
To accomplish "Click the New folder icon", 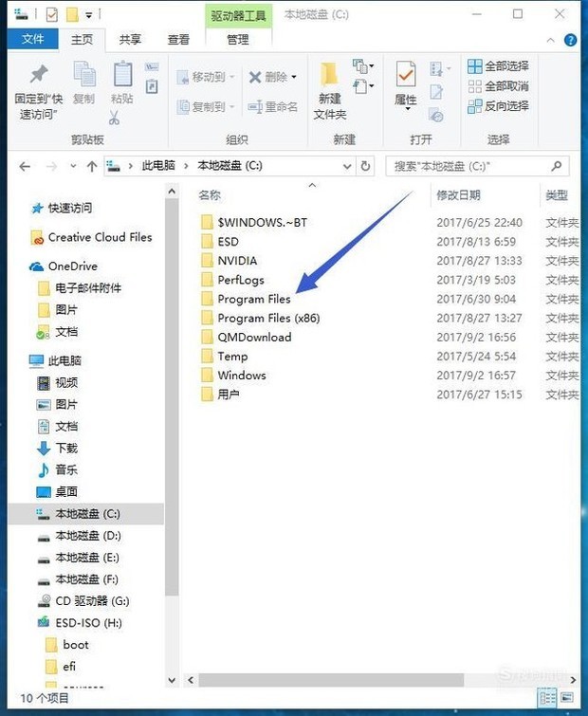I will click(x=329, y=74).
